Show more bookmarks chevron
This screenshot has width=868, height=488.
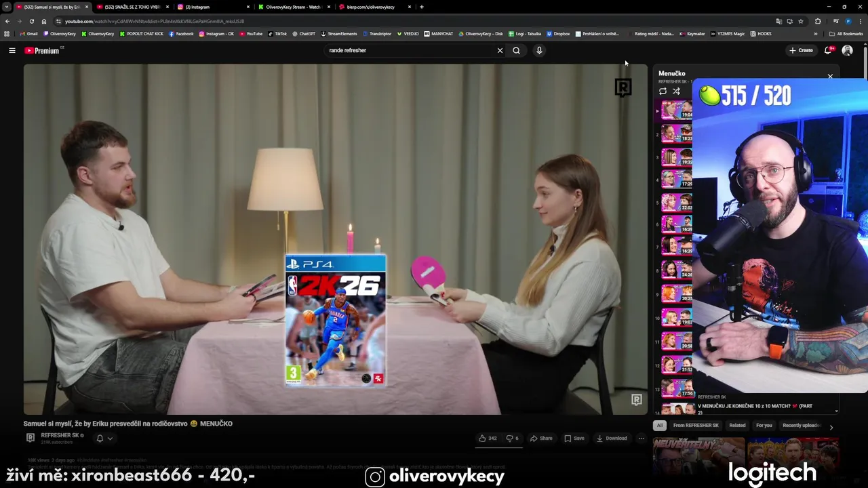click(816, 33)
